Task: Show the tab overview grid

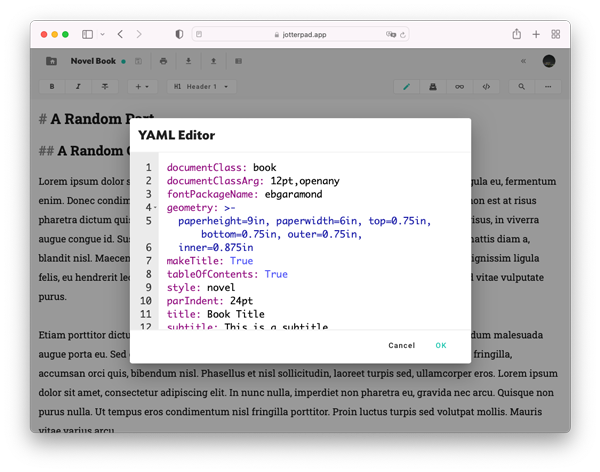Action: tap(556, 34)
